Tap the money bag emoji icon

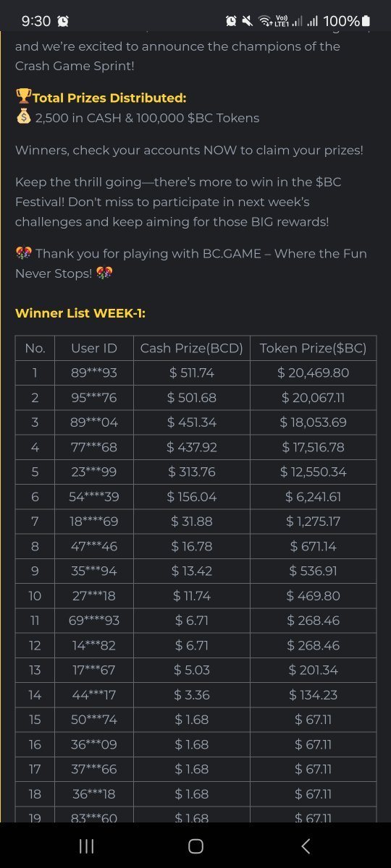[23, 117]
